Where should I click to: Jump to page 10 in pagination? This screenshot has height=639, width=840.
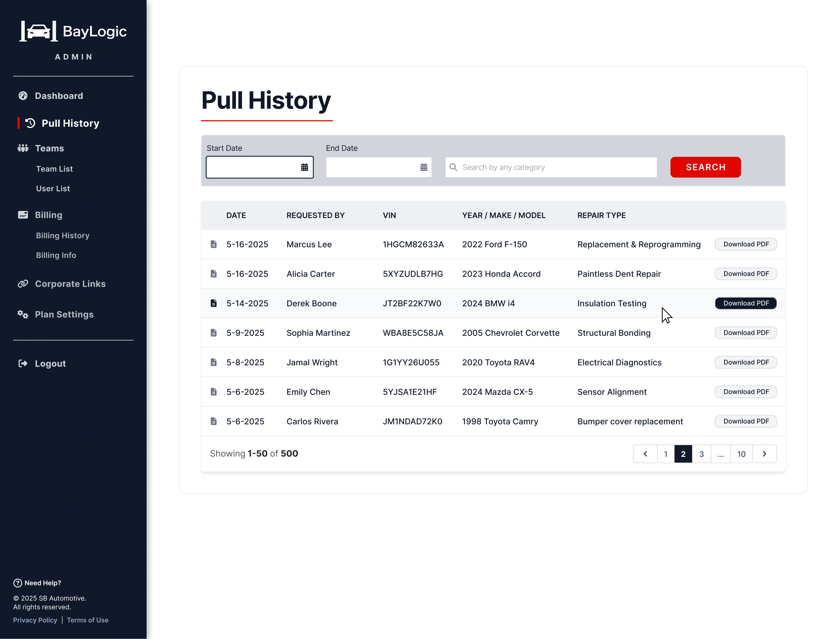(741, 454)
